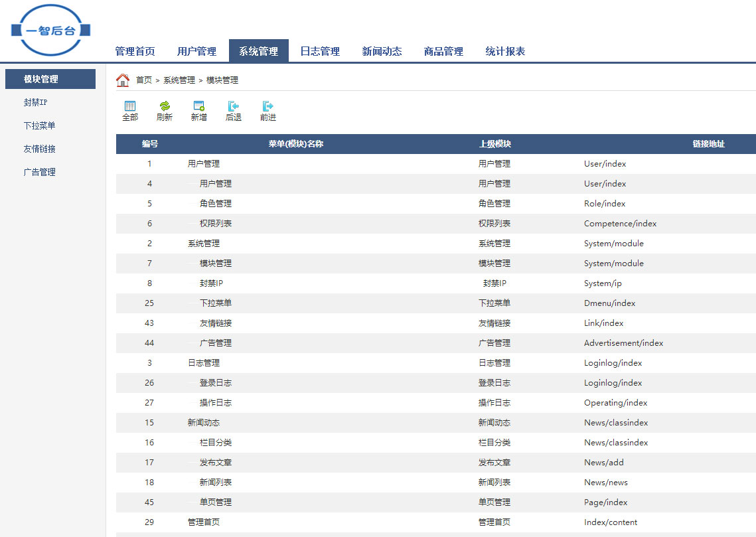Image resolution: width=756 pixels, height=537 pixels.
Task: Click the home icon in breadcrumb
Action: [x=123, y=80]
